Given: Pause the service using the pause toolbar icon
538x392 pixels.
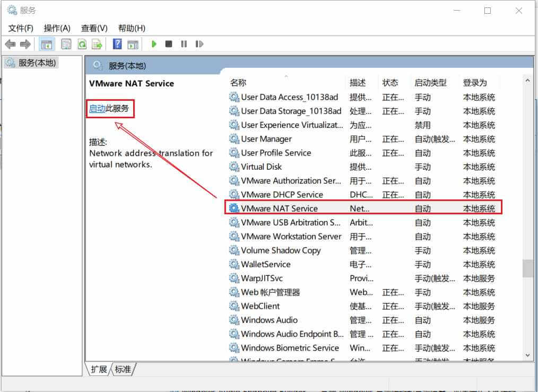Looking at the screenshot, I should point(184,44).
